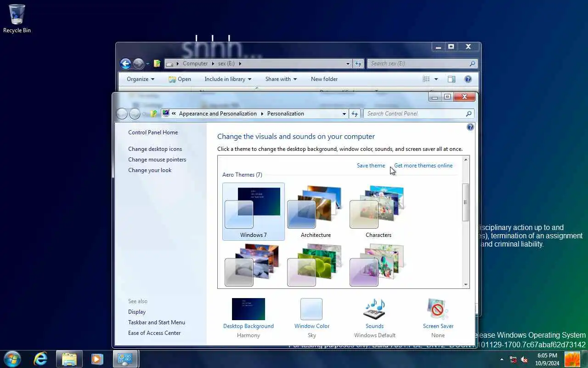
Task: Change view icon in Explorer toolbar
Action: tap(426, 79)
